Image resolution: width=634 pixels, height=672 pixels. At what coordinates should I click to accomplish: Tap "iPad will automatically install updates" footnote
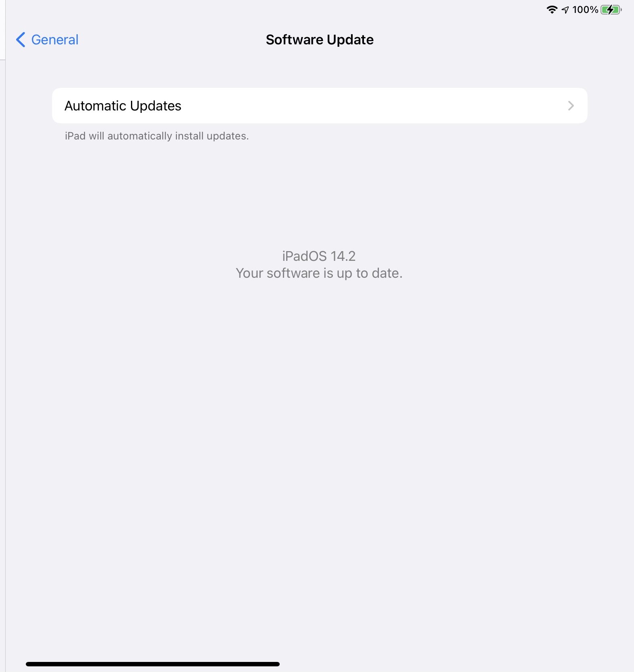(x=157, y=136)
